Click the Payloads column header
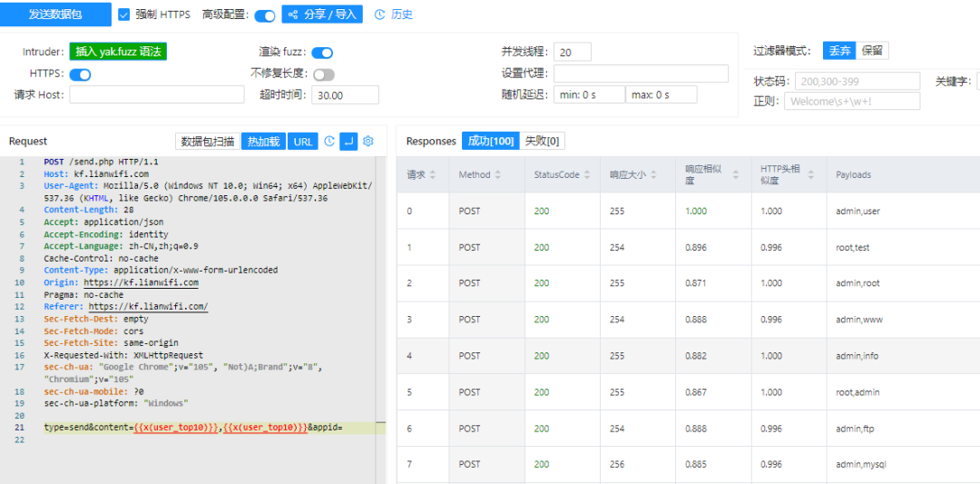Image resolution: width=980 pixels, height=484 pixels. (853, 175)
